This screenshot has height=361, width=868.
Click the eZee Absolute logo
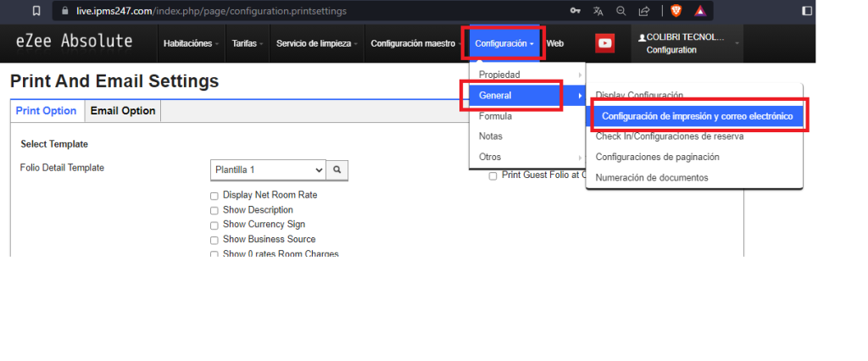75,41
